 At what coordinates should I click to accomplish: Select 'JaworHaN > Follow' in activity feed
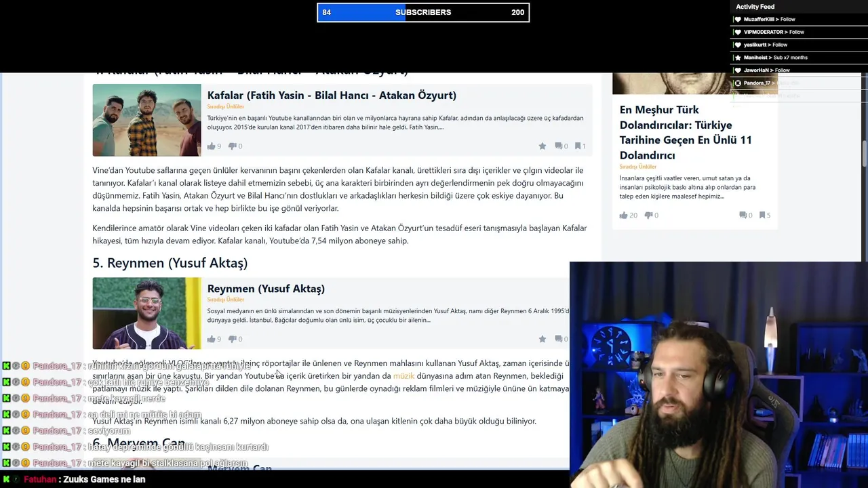click(x=767, y=70)
